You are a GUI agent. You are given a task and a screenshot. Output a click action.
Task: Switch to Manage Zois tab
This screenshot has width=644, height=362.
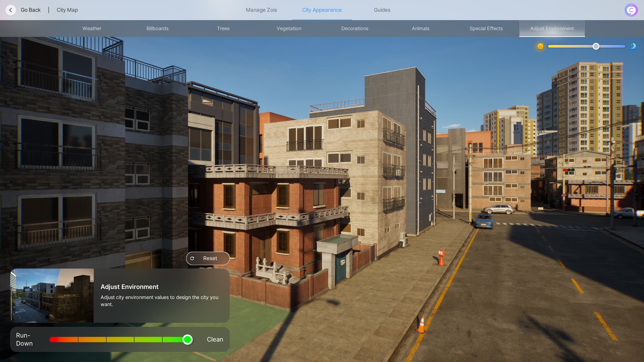click(x=261, y=10)
